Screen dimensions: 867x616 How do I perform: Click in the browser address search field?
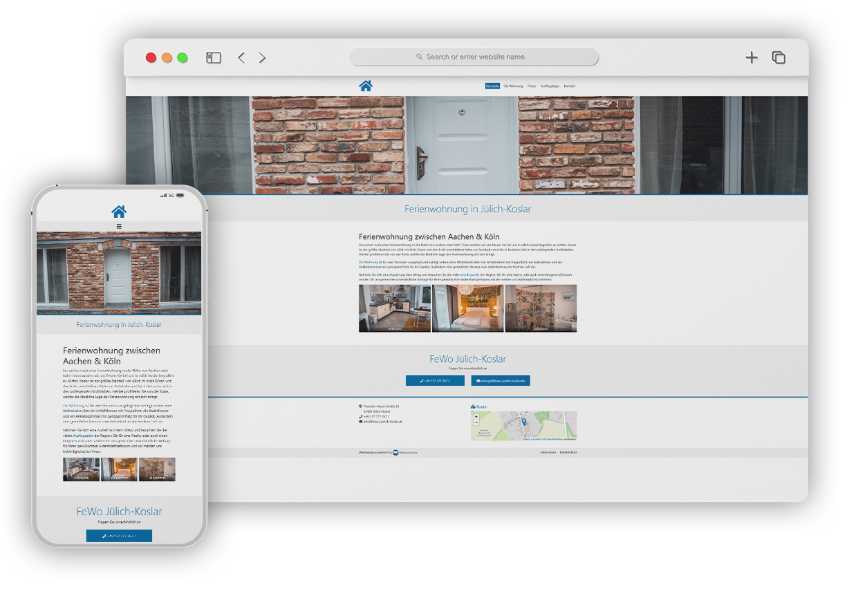474,57
